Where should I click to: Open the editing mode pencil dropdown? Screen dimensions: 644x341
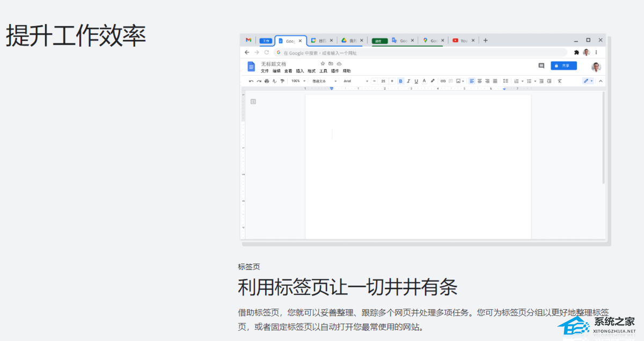click(588, 81)
